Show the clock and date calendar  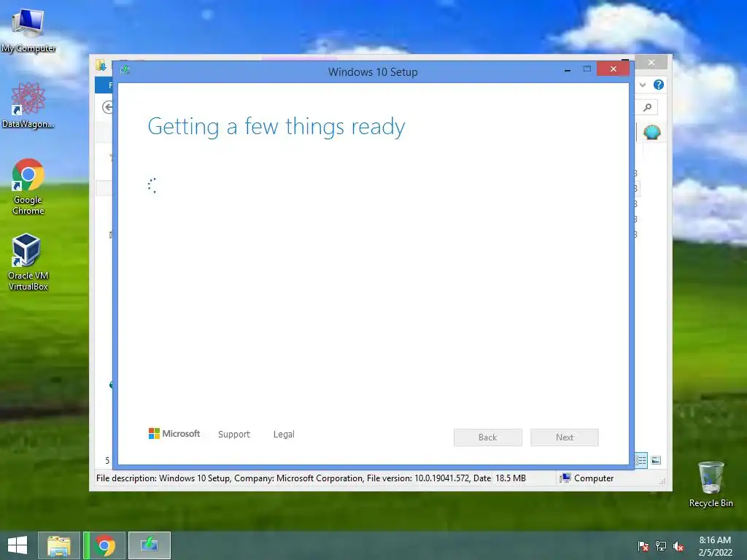pos(715,546)
